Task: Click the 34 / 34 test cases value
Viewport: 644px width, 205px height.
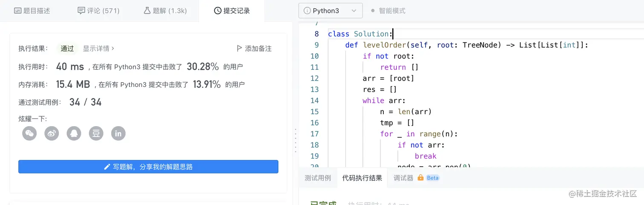Action: click(x=85, y=102)
